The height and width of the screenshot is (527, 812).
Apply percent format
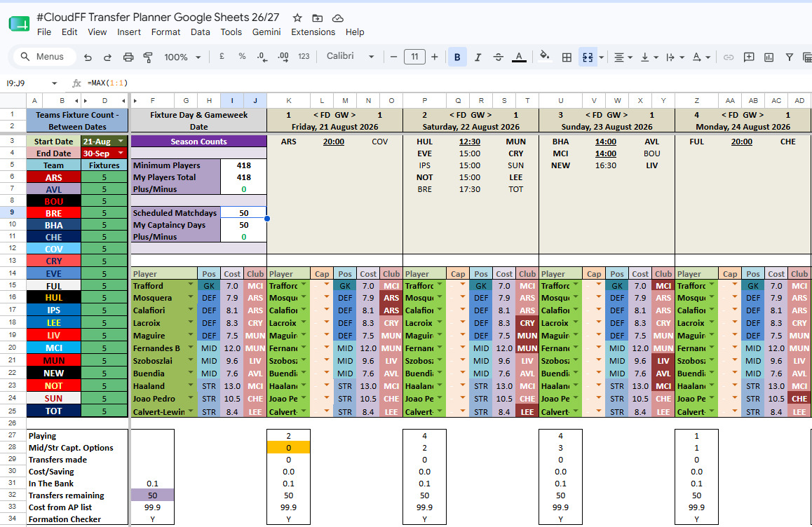pos(242,57)
